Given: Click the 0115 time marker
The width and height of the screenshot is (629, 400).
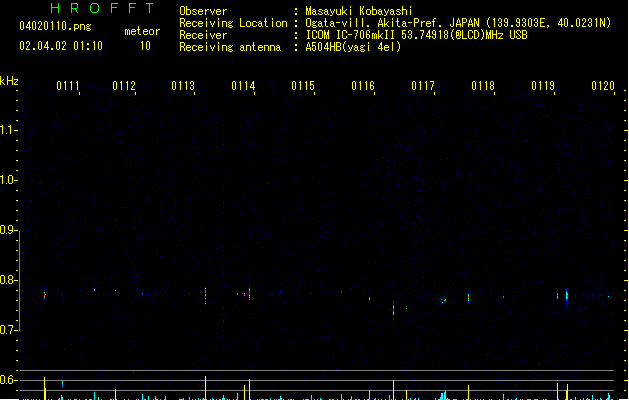Looking at the screenshot, I should (303, 86).
